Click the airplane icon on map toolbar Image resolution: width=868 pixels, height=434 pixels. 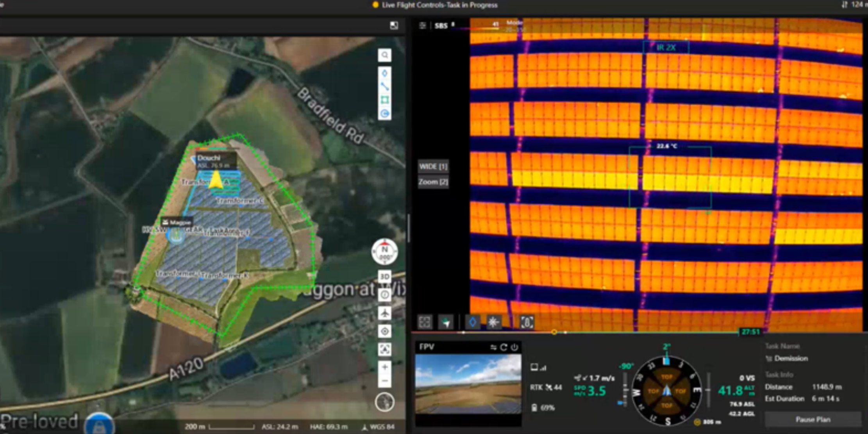coord(385,313)
